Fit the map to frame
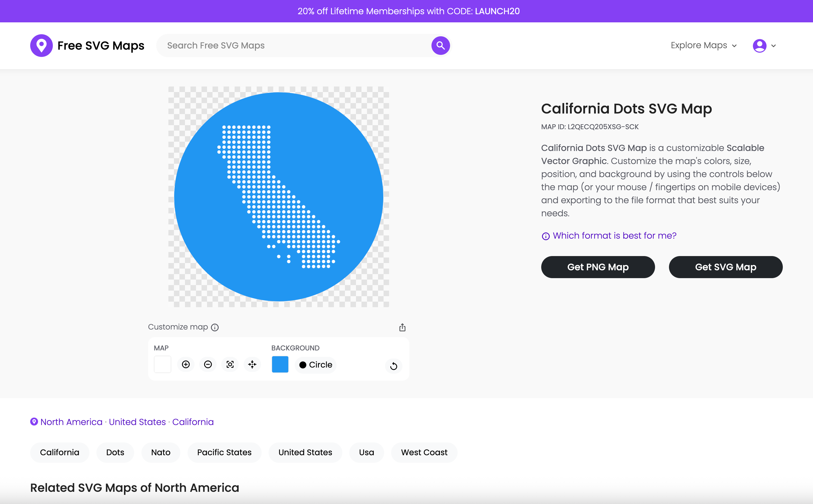 coord(230,364)
